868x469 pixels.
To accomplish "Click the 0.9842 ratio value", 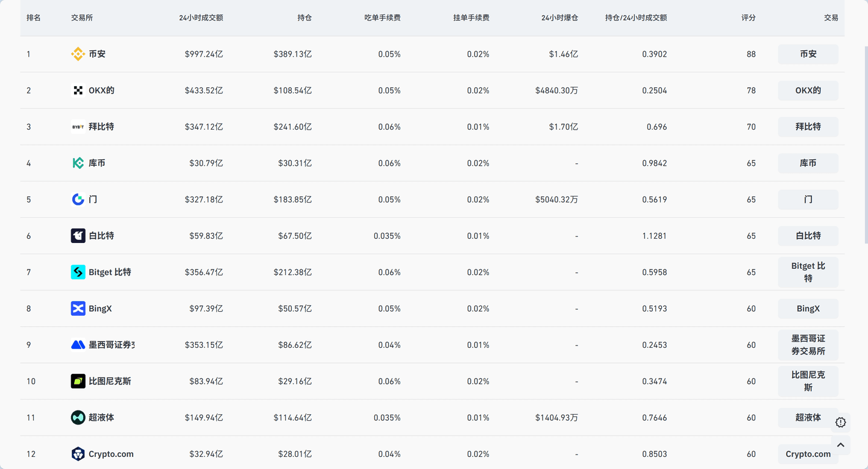I will pyautogui.click(x=654, y=163).
